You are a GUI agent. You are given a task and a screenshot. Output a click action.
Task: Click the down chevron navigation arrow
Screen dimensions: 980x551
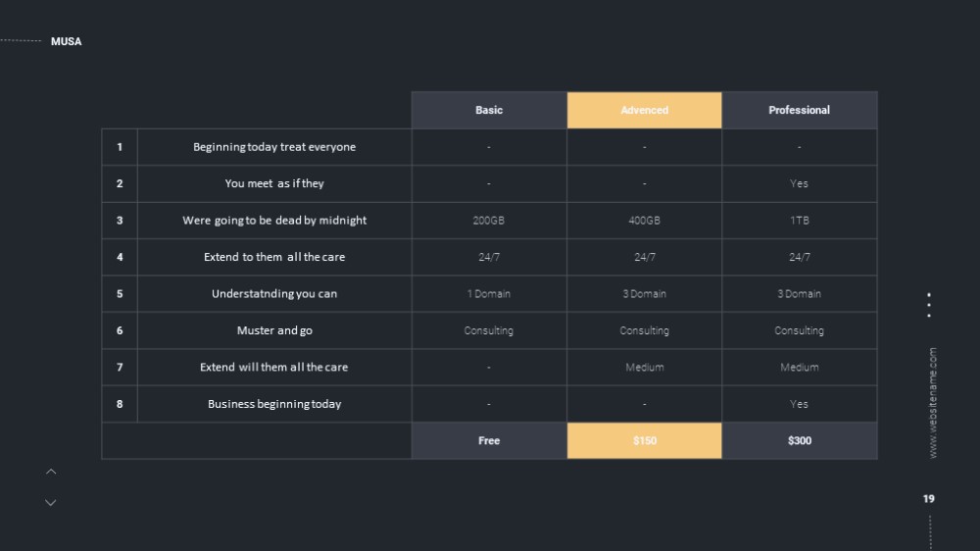coord(51,503)
